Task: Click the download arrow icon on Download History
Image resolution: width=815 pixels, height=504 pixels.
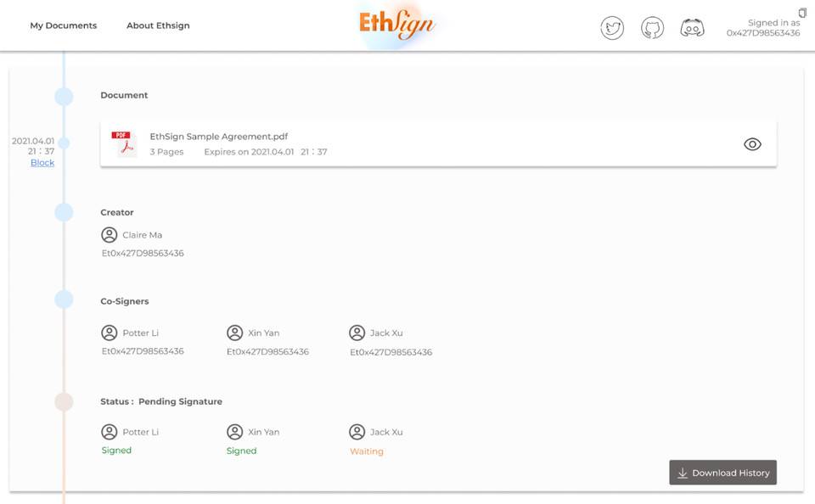Action: point(683,473)
